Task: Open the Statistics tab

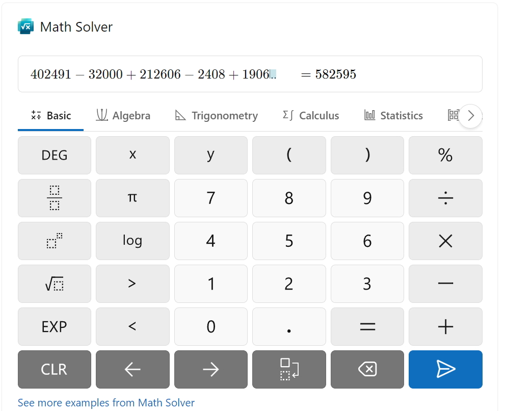Action: [393, 116]
